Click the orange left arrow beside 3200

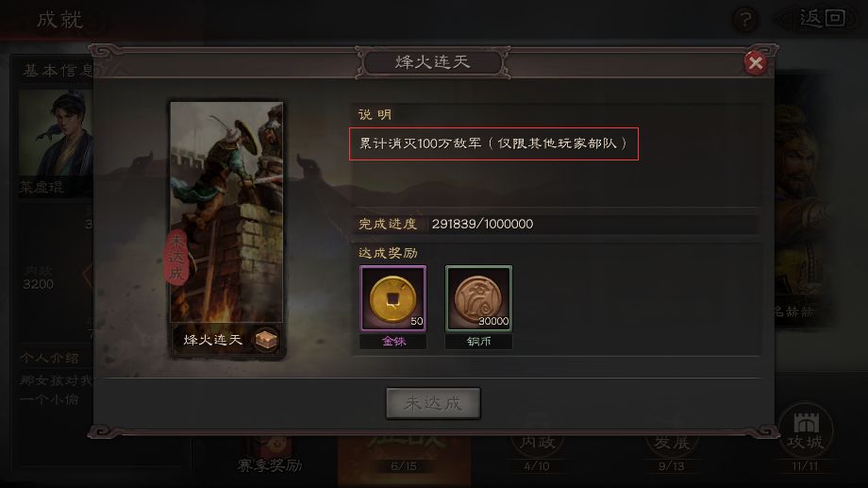pyautogui.click(x=88, y=276)
